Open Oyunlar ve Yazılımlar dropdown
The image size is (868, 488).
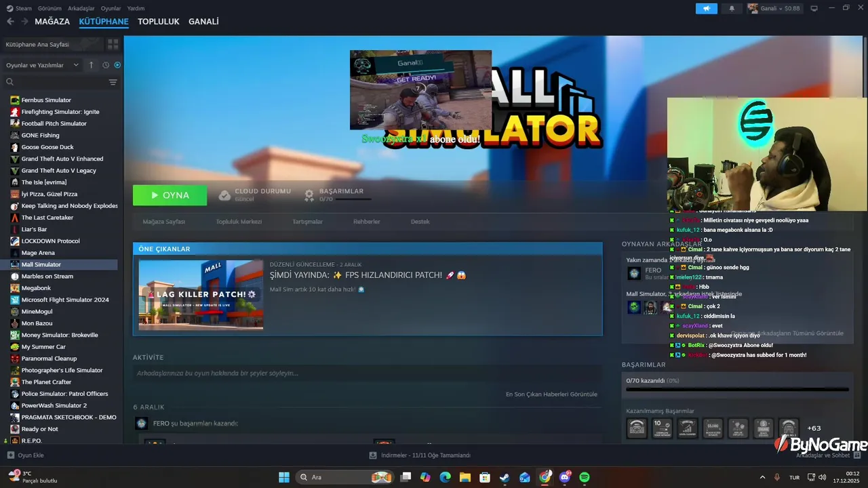pos(43,65)
